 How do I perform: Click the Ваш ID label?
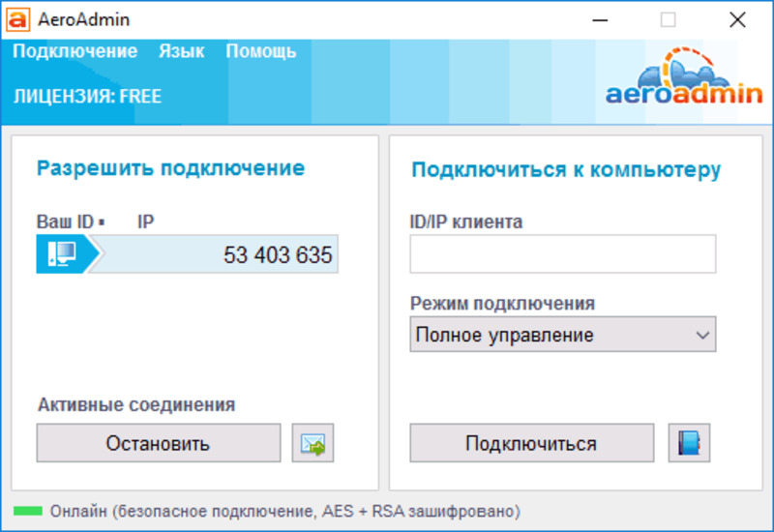[65, 222]
